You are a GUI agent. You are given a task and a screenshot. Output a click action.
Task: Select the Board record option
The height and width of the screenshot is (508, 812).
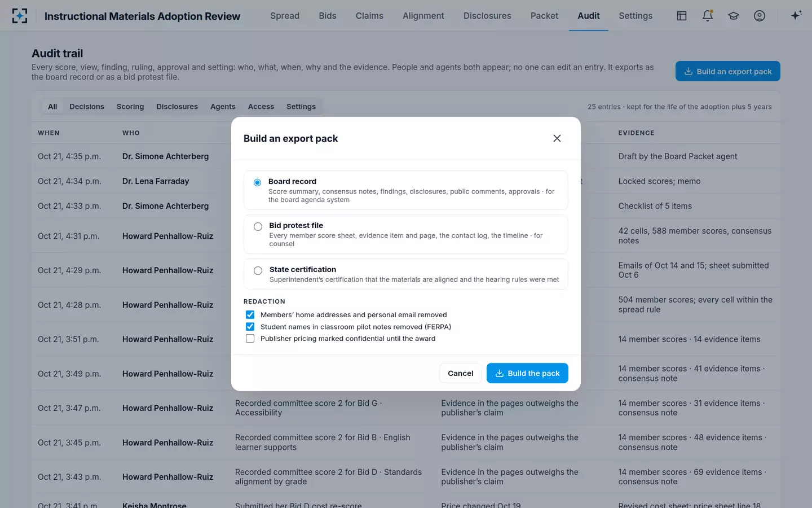click(x=406, y=190)
